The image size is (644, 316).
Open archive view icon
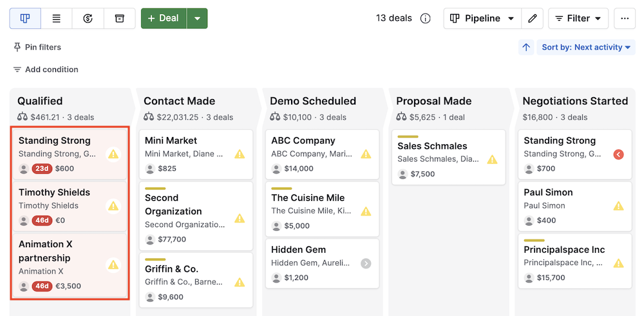(x=119, y=19)
